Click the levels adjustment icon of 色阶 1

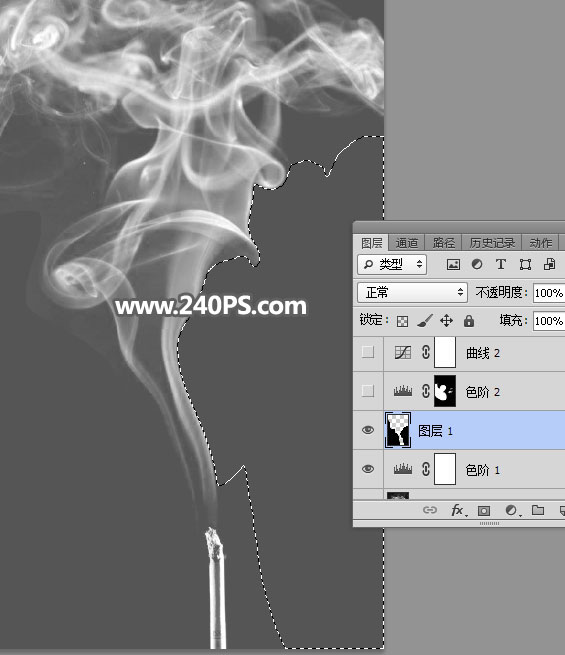403,470
